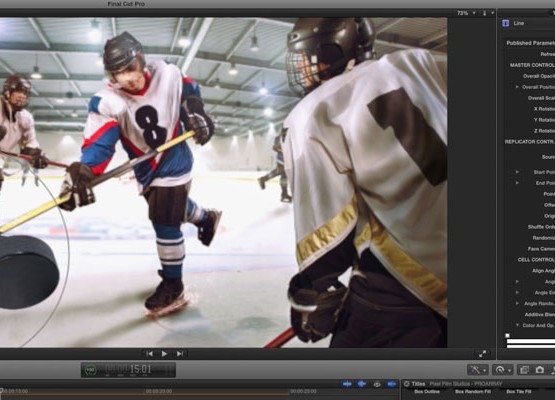This screenshot has height=400, width=555.
Task: Click the Overall Opacity parameter label
Action: tap(539, 76)
